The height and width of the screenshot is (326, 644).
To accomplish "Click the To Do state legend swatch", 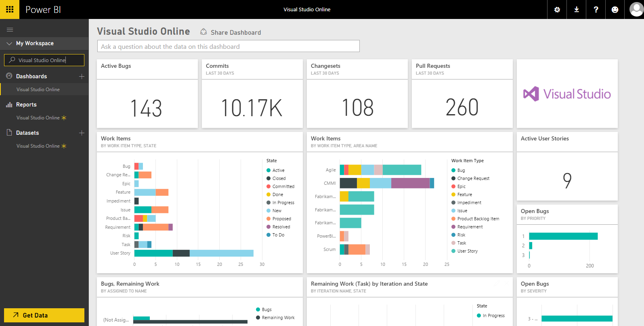I will [269, 235].
